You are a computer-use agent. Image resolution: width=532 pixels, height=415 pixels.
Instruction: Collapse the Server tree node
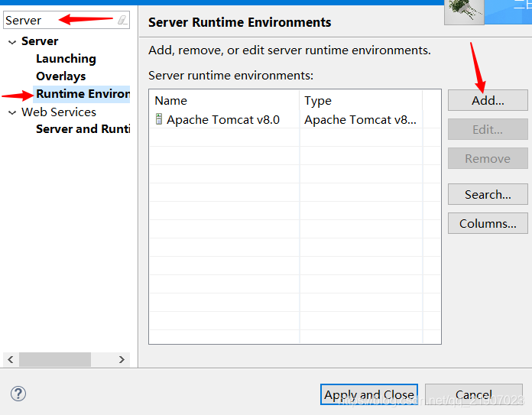(x=12, y=42)
